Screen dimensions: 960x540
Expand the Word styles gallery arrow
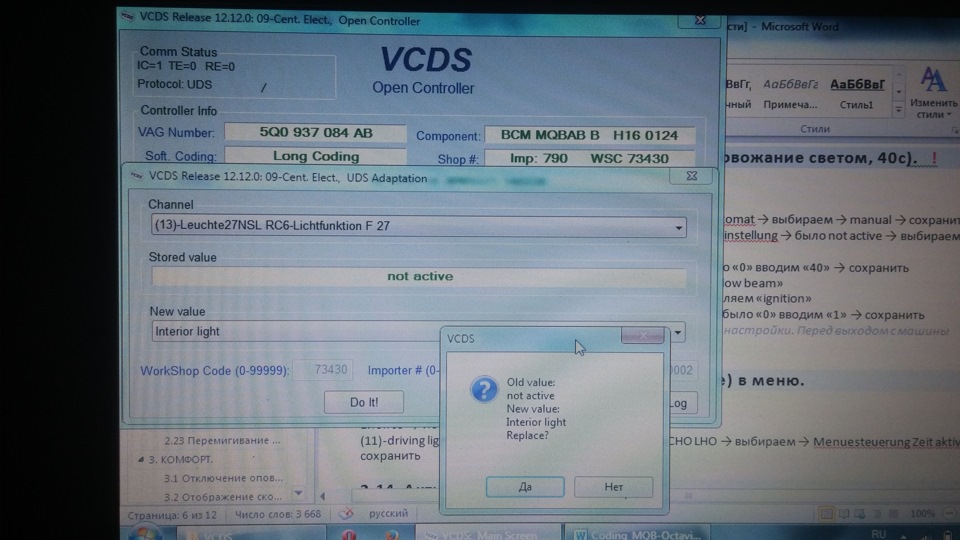[898, 110]
